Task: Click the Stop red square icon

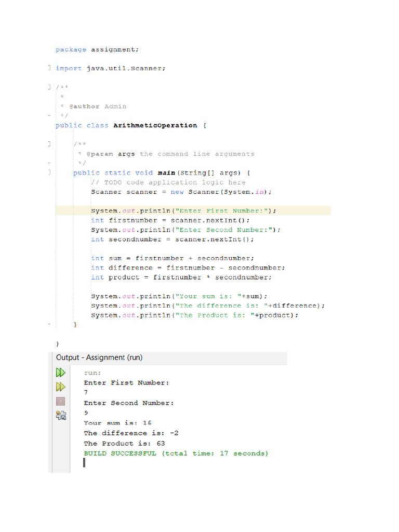Action: [61, 402]
